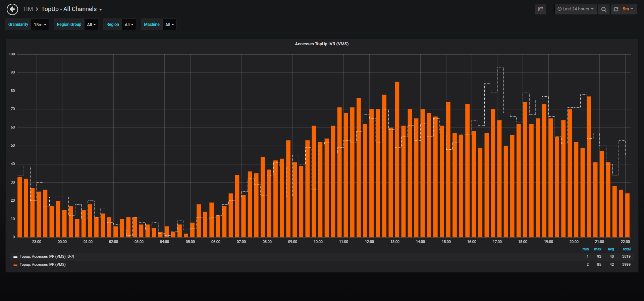Click the total value 3999
The image size is (644, 301).
626,265
